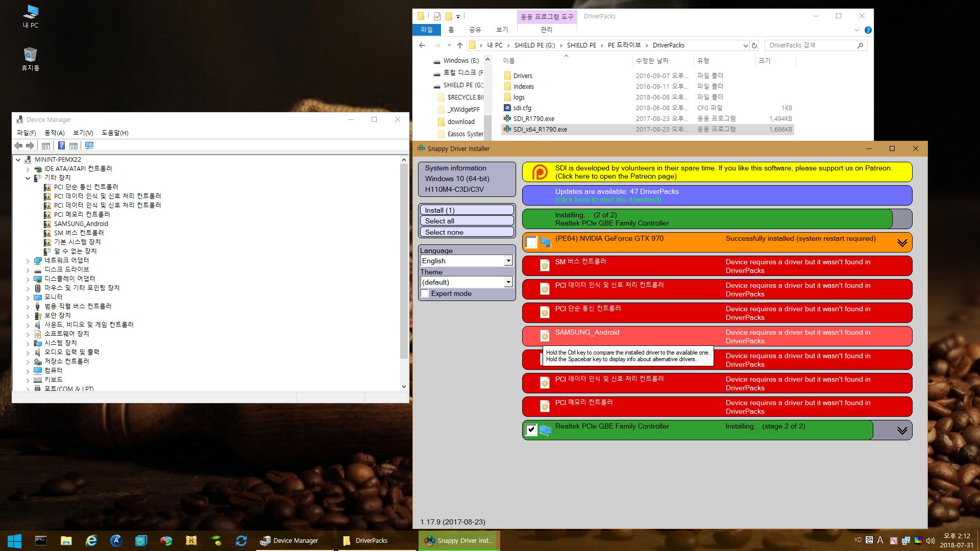Click the driver icon on SDI's SAMSUNG_Android row
Screen dimensions: 980x551
545,336
